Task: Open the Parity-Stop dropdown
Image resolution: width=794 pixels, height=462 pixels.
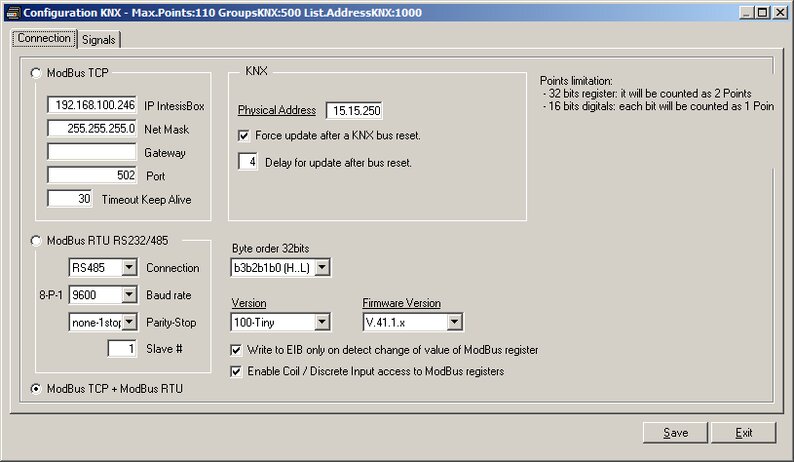Action: pos(128,322)
